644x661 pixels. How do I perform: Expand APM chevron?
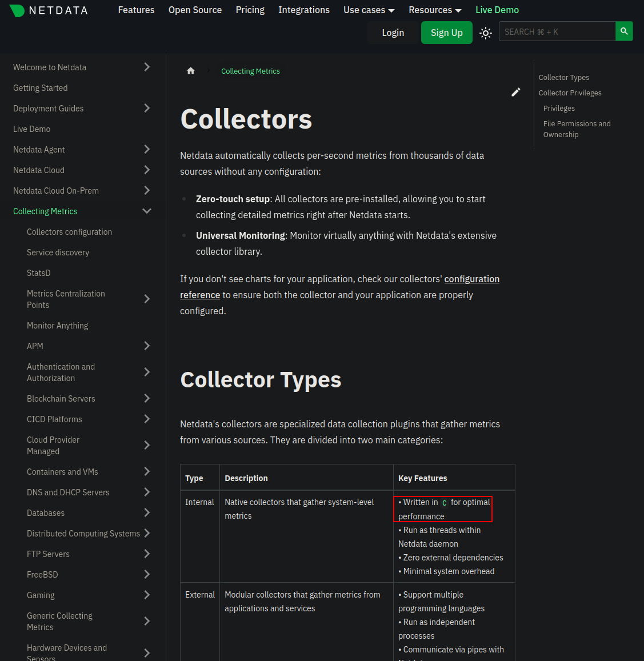coord(147,346)
